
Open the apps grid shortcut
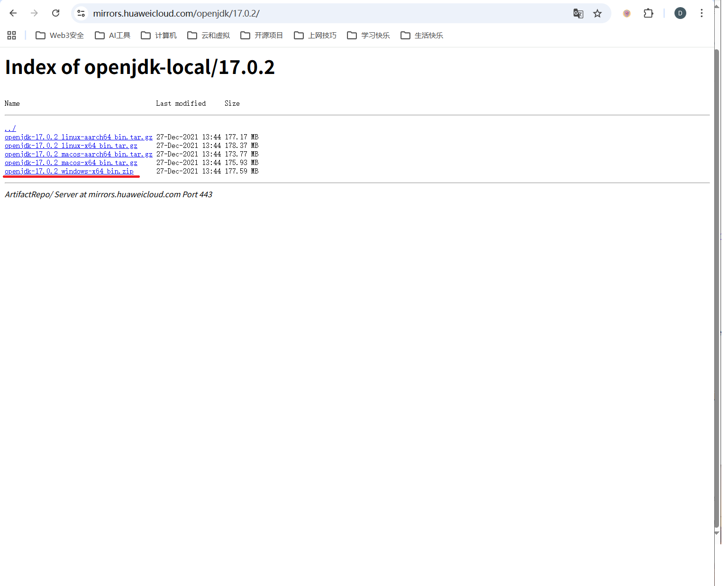[x=12, y=36]
